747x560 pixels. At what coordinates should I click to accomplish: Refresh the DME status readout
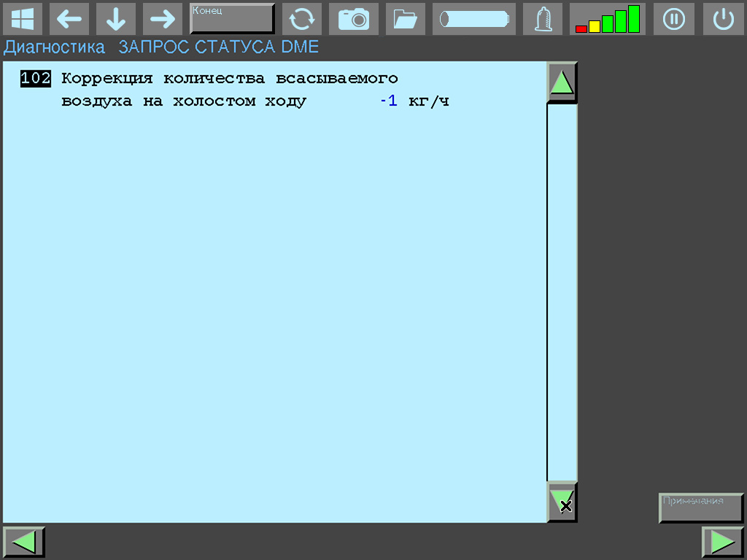coord(302,18)
